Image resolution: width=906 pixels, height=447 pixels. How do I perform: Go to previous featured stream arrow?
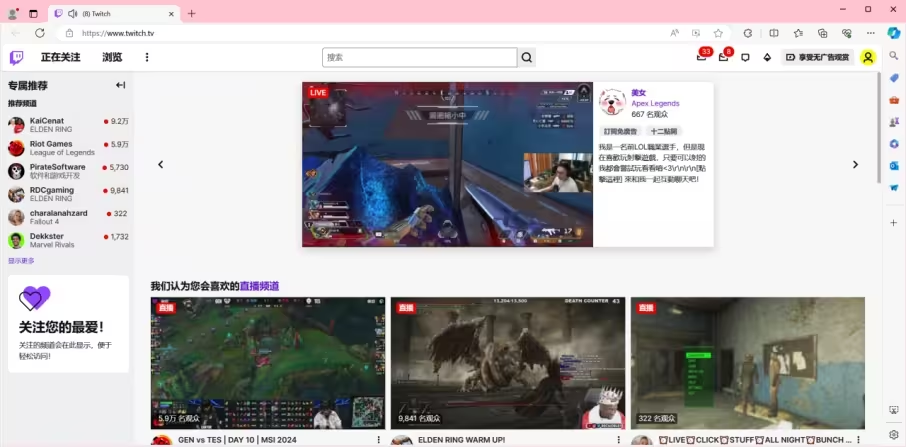point(161,165)
